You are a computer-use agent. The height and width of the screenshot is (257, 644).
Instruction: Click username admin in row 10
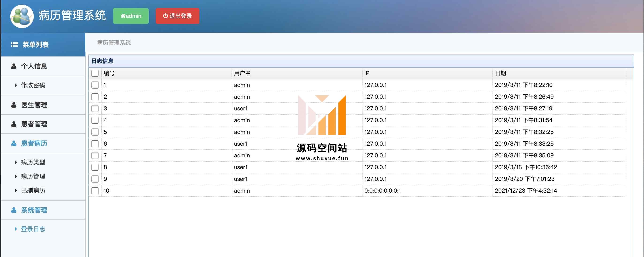tap(242, 191)
